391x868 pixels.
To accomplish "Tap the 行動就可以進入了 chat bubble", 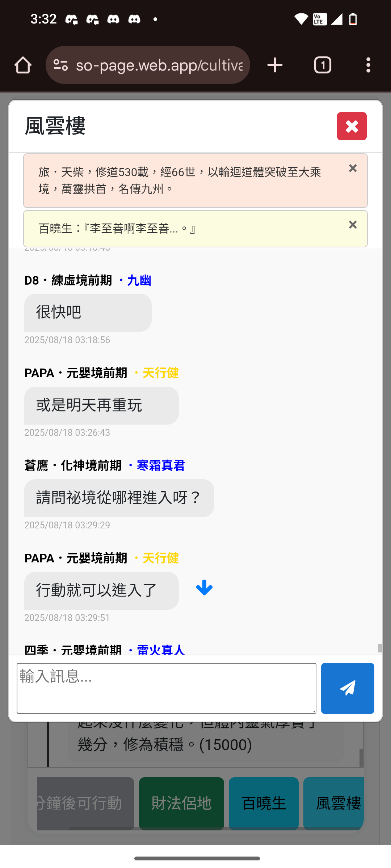I will [101, 591].
